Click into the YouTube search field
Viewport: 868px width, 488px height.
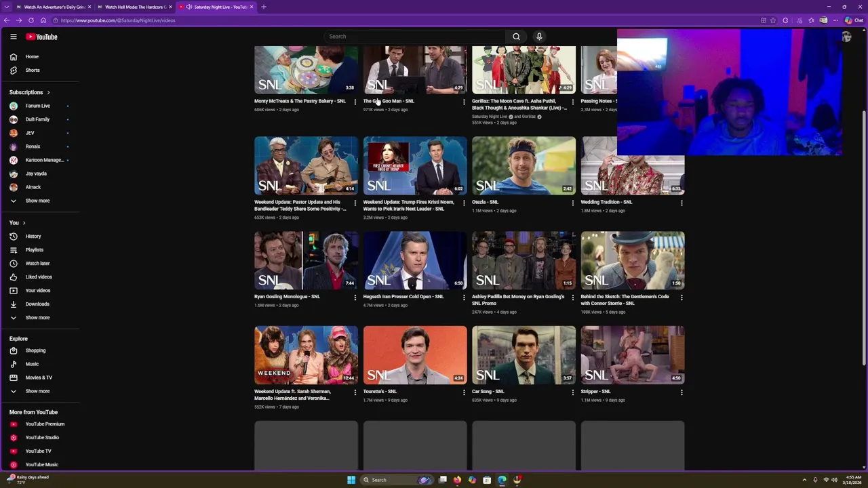[x=414, y=37]
